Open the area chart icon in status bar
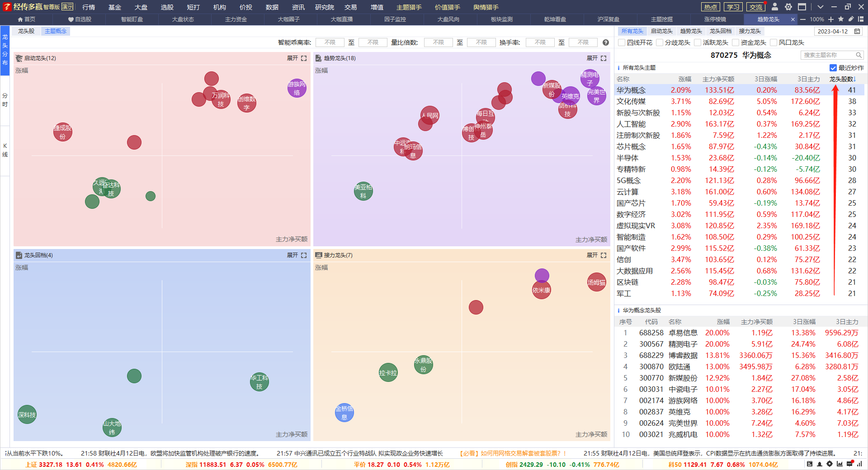 (840, 464)
